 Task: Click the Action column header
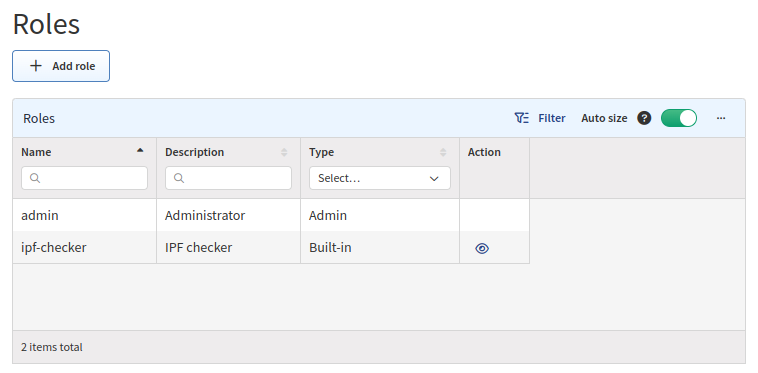(x=484, y=152)
